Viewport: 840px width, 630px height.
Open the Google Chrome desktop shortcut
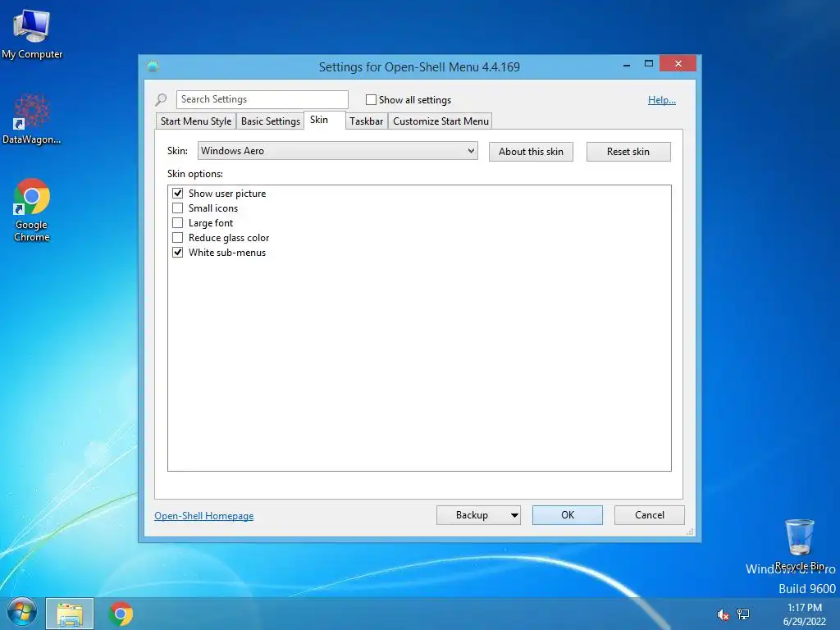[x=32, y=210]
